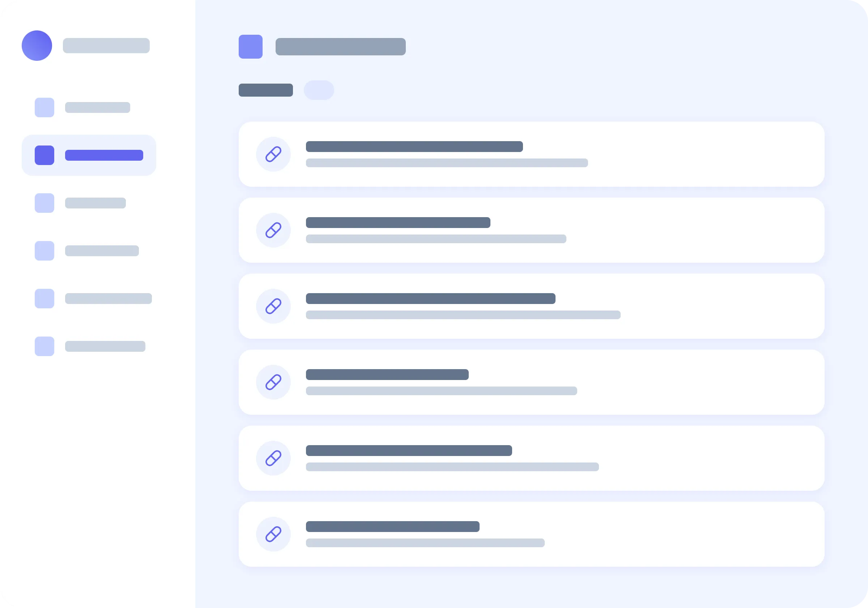Click the pill icon in the third card
Image resolution: width=868 pixels, height=608 pixels.
pyautogui.click(x=273, y=306)
